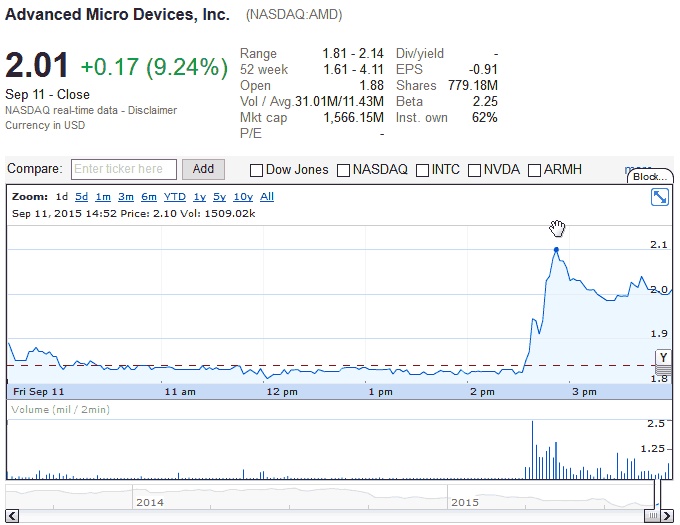Set chart zoom to 5d
Screen dimensions: 680x525
point(82,197)
